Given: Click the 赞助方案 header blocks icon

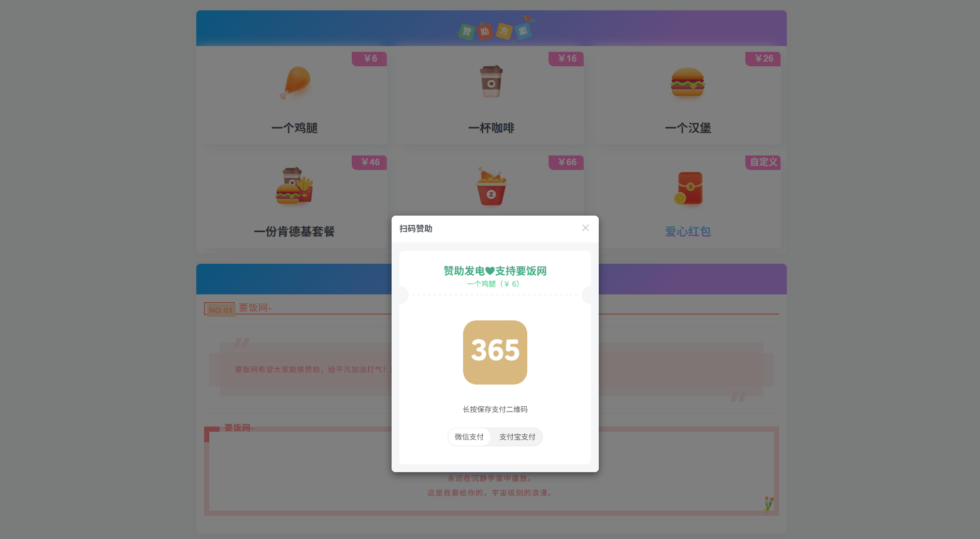Looking at the screenshot, I should click(x=495, y=29).
